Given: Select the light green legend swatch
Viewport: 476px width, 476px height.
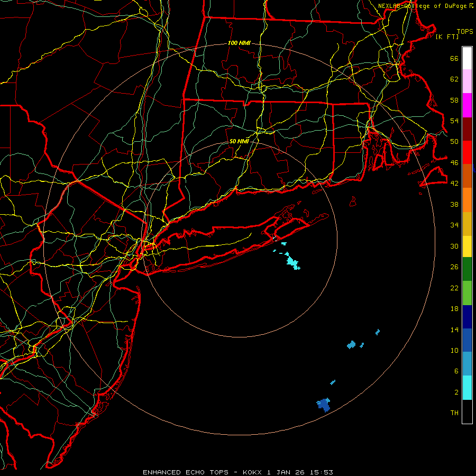Looking at the screenshot, I should [x=467, y=293].
